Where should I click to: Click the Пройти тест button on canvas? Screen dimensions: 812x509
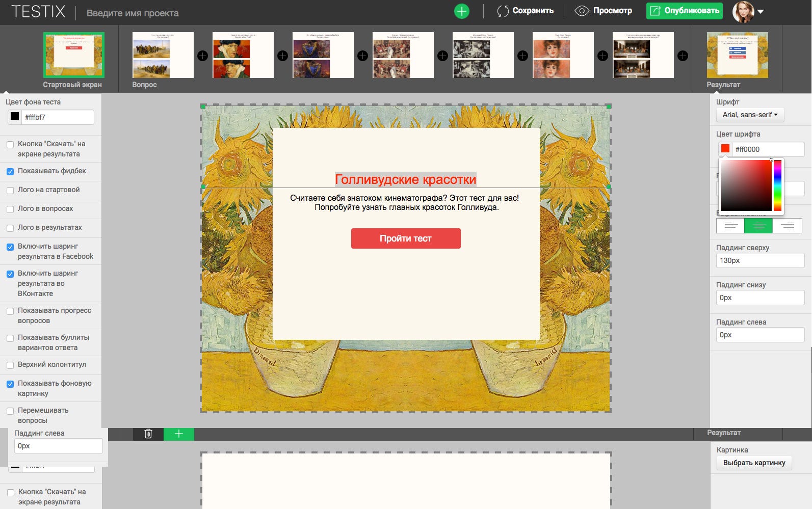(406, 238)
